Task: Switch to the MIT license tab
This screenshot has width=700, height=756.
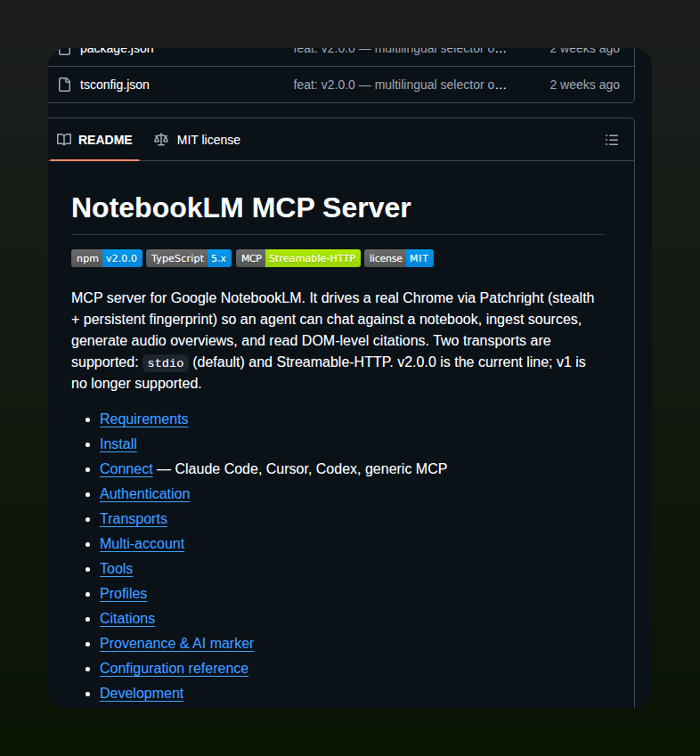Action: [x=197, y=140]
